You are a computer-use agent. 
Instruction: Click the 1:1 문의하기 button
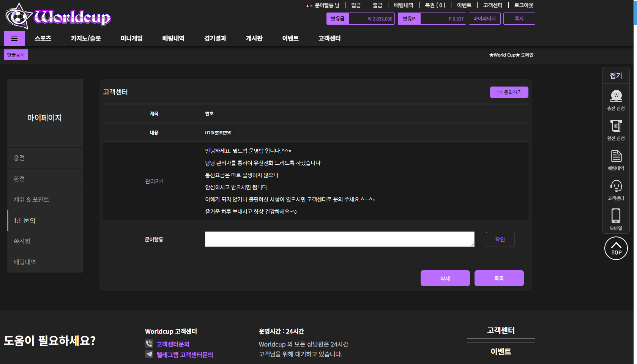point(509,92)
